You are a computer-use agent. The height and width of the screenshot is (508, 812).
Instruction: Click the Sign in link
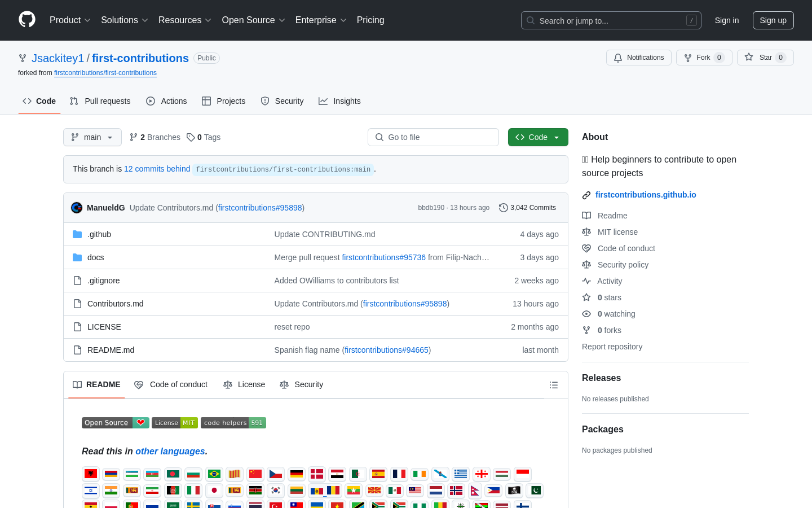click(727, 20)
